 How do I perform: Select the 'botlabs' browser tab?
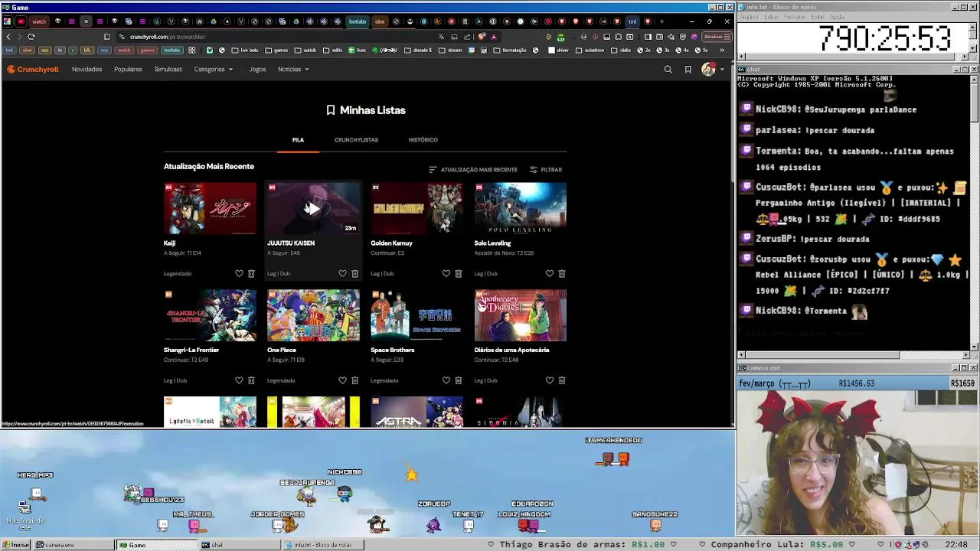[x=358, y=21]
